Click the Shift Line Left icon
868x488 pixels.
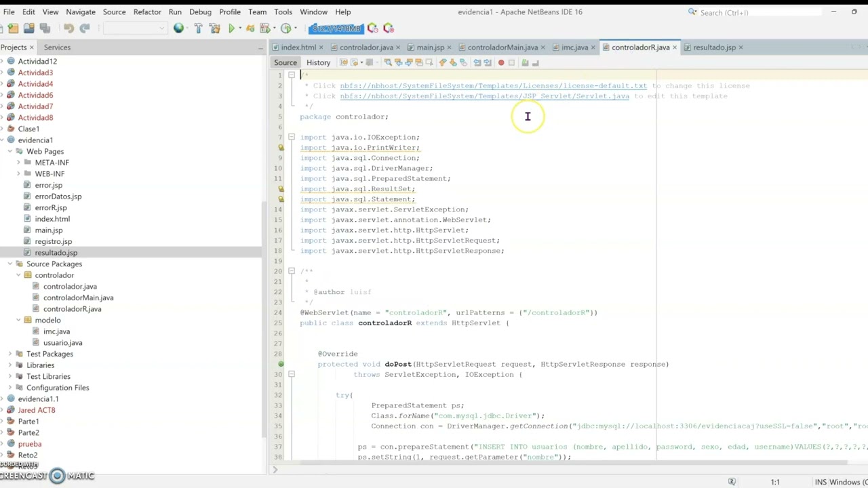477,62
